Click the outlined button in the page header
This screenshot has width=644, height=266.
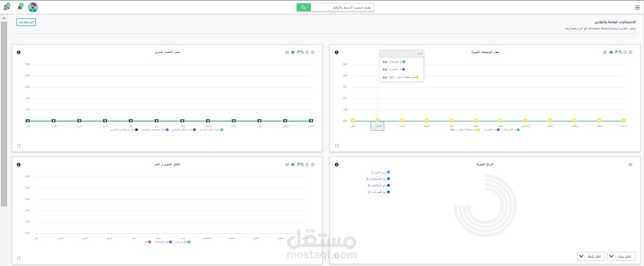tap(26, 22)
